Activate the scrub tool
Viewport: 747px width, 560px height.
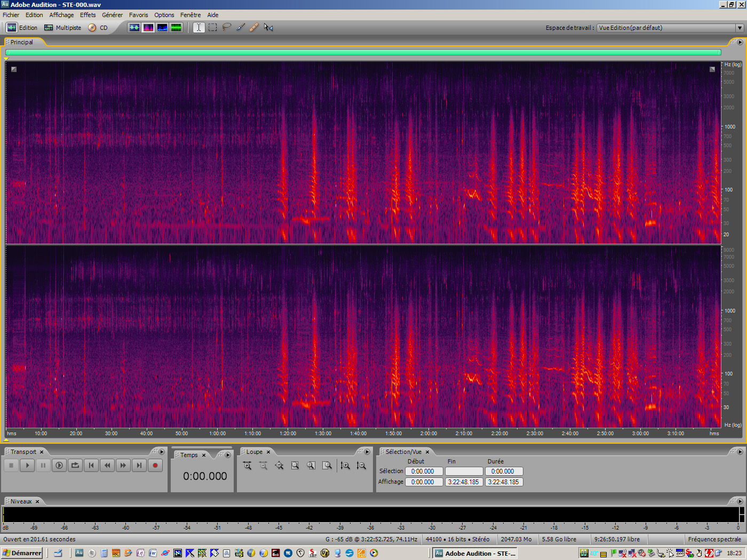268,27
